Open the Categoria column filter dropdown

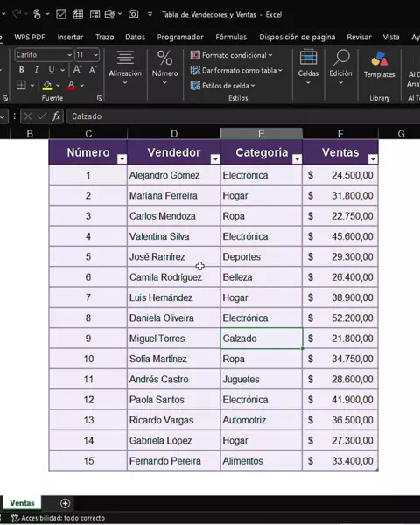(x=297, y=159)
